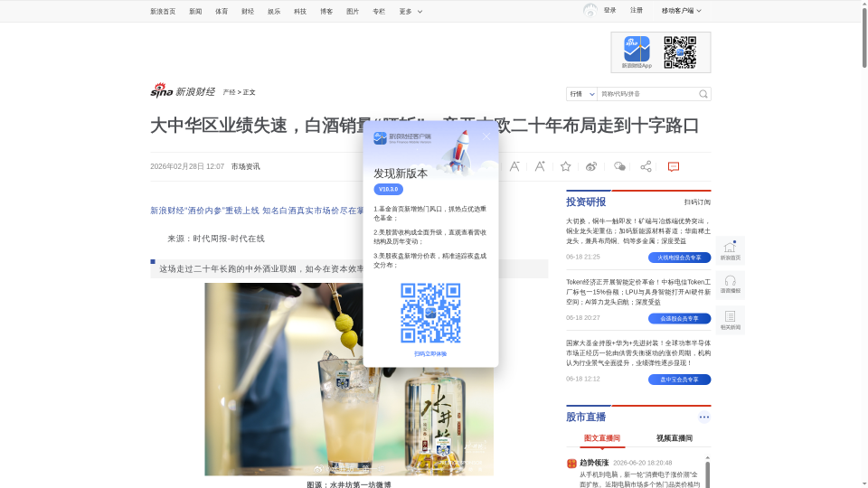Focus the 简称/代码/拼音 search field
This screenshot has height=488, width=868.
pyautogui.click(x=647, y=94)
